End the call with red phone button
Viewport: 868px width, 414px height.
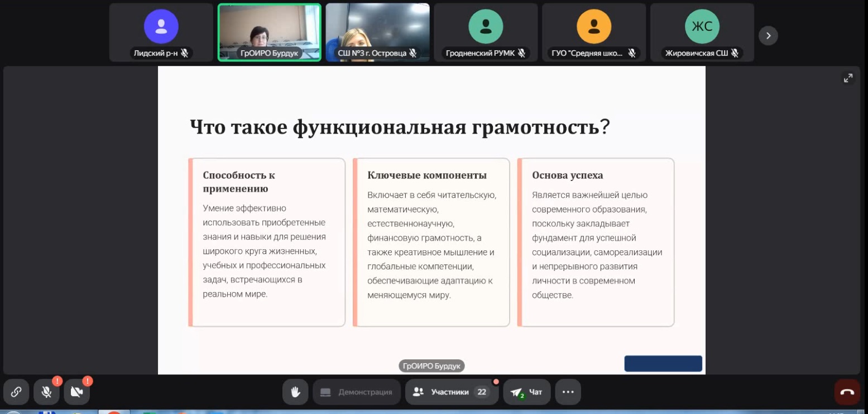[847, 392]
